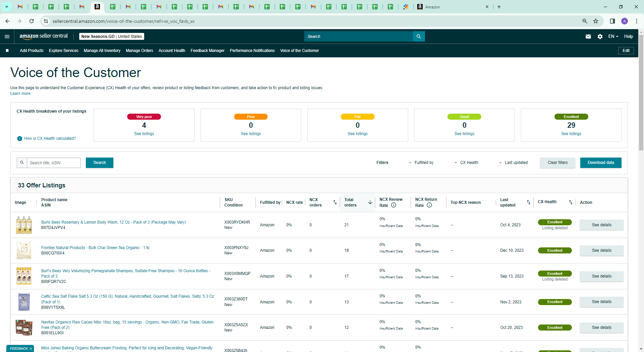Click the Download data button
Viewport: 644px width, 352px height.
601,163
